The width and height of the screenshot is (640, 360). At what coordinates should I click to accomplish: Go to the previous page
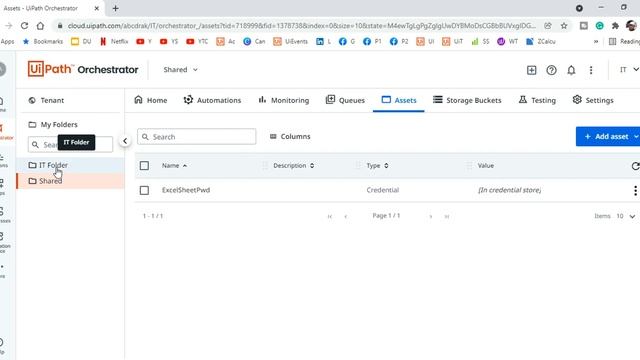(346, 216)
